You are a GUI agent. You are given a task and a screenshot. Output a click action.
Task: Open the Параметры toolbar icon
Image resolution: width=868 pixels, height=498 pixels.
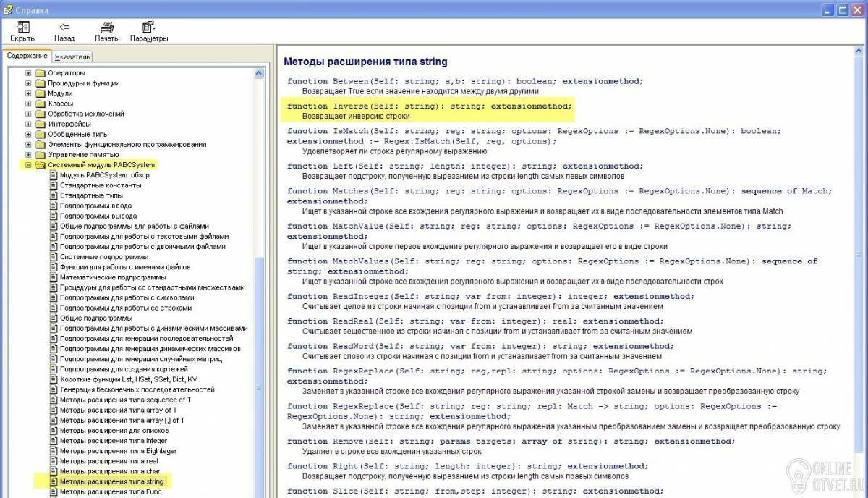(x=149, y=27)
